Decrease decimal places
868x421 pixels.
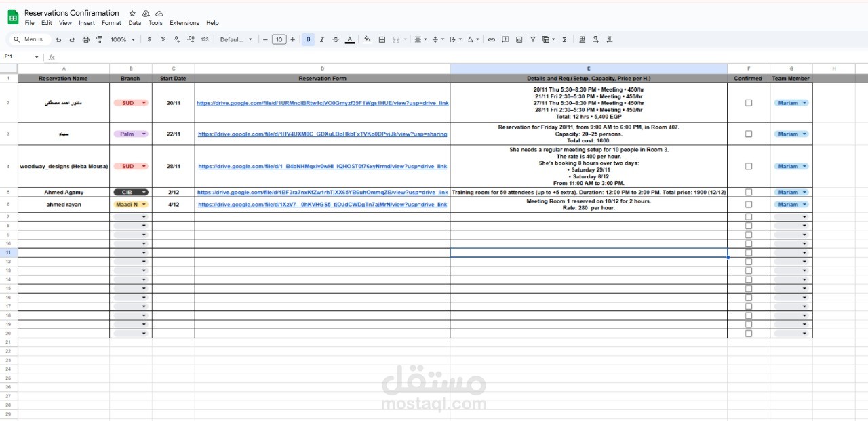pyautogui.click(x=177, y=39)
